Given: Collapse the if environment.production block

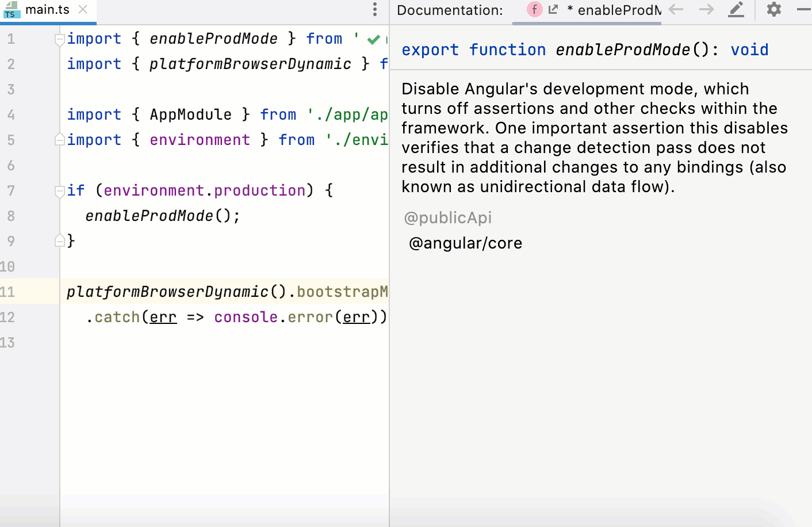Looking at the screenshot, I should [x=59, y=190].
